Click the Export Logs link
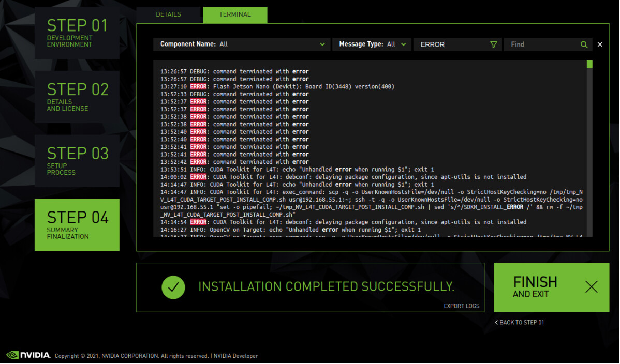Image resolution: width=620 pixels, height=364 pixels. coord(462,306)
